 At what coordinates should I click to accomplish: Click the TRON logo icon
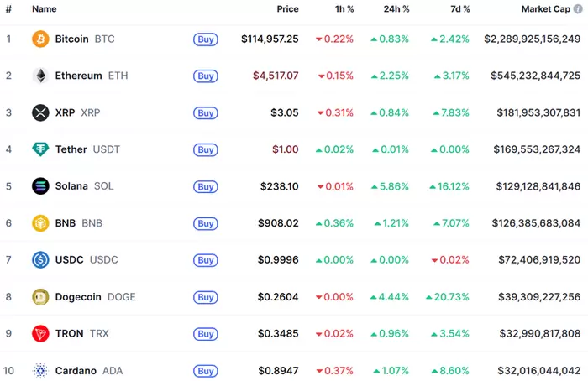tap(40, 334)
